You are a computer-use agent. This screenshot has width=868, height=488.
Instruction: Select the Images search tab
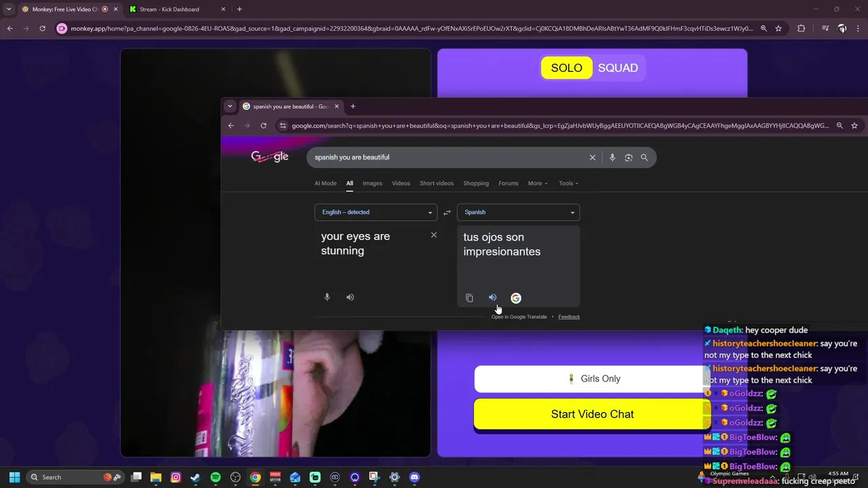372,183
